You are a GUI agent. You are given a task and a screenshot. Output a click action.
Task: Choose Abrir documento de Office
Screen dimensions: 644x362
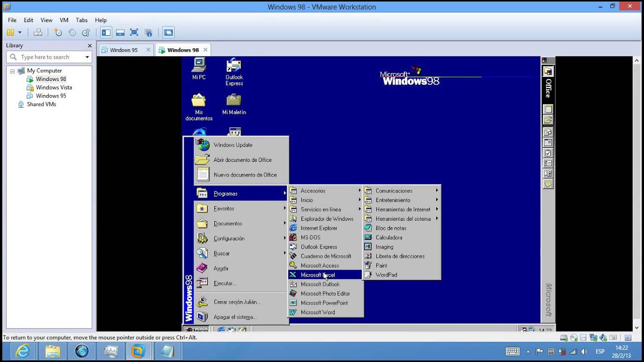point(242,160)
